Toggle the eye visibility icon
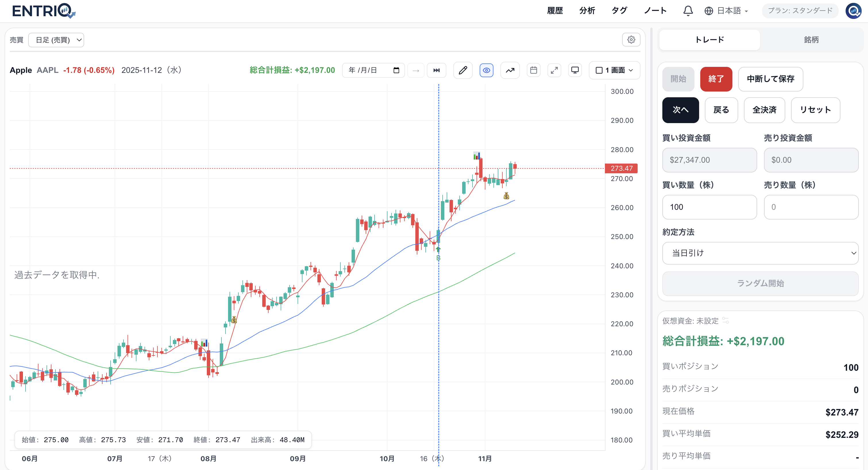The width and height of the screenshot is (868, 470). (486, 70)
